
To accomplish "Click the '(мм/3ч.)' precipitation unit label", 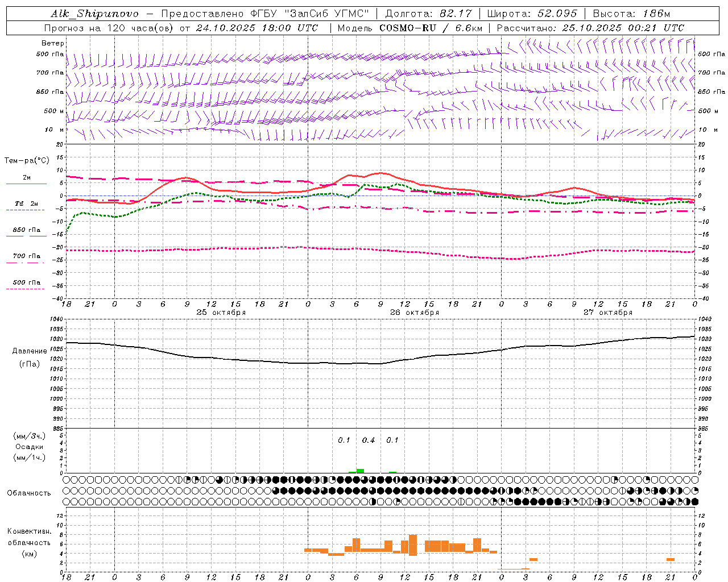I will [x=30, y=436].
